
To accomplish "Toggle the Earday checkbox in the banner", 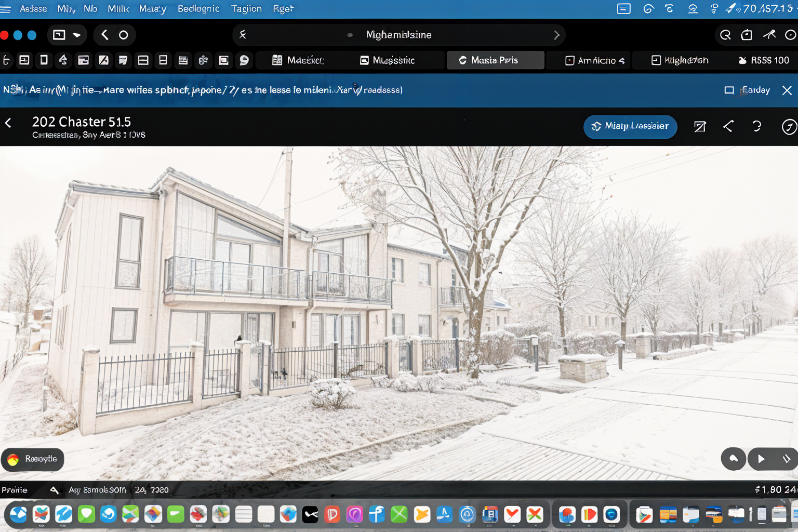I will point(729,90).
